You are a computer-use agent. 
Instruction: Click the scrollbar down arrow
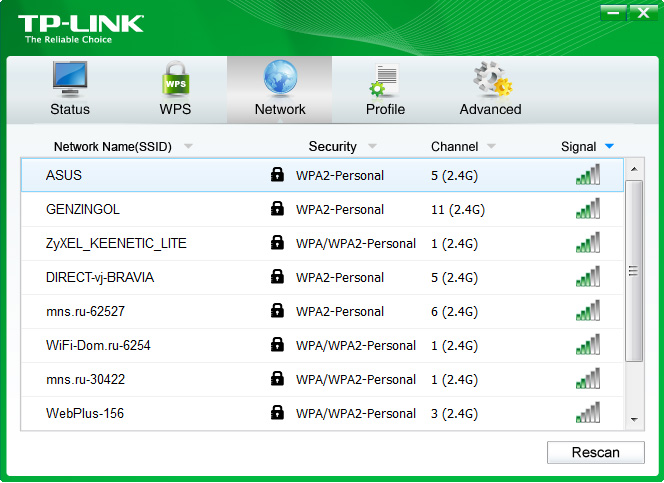click(x=634, y=420)
